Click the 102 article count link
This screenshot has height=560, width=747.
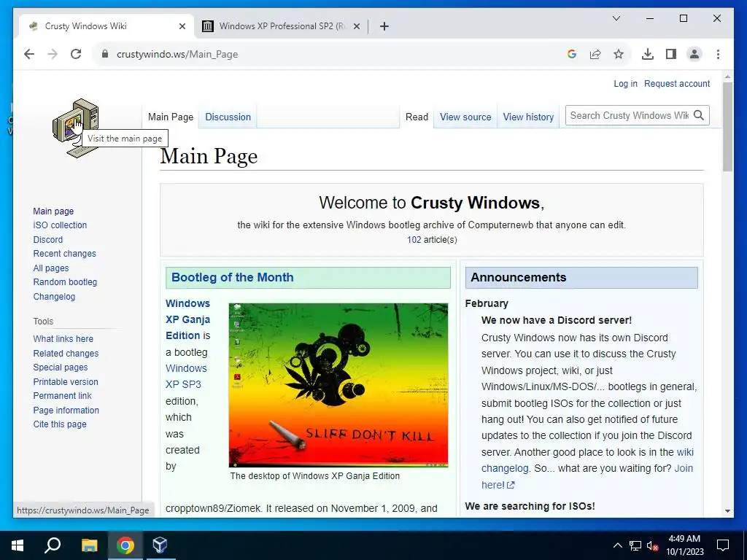[x=414, y=239]
